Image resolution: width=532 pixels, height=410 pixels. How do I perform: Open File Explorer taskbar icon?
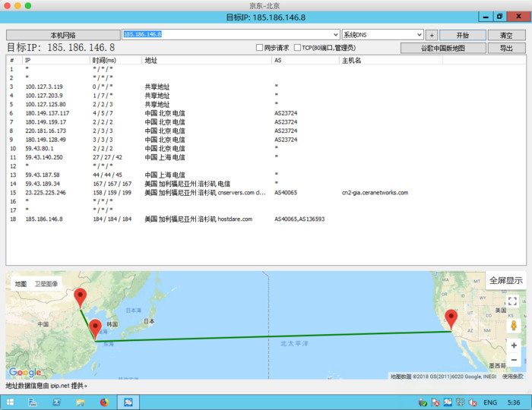click(81, 402)
